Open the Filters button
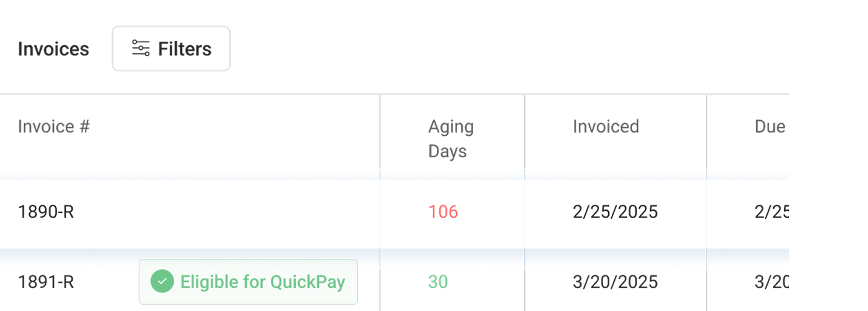868x311 pixels. point(171,49)
